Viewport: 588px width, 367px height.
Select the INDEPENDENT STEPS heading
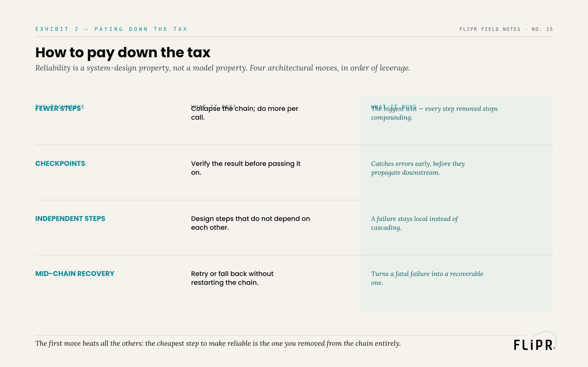pyautogui.click(x=70, y=219)
